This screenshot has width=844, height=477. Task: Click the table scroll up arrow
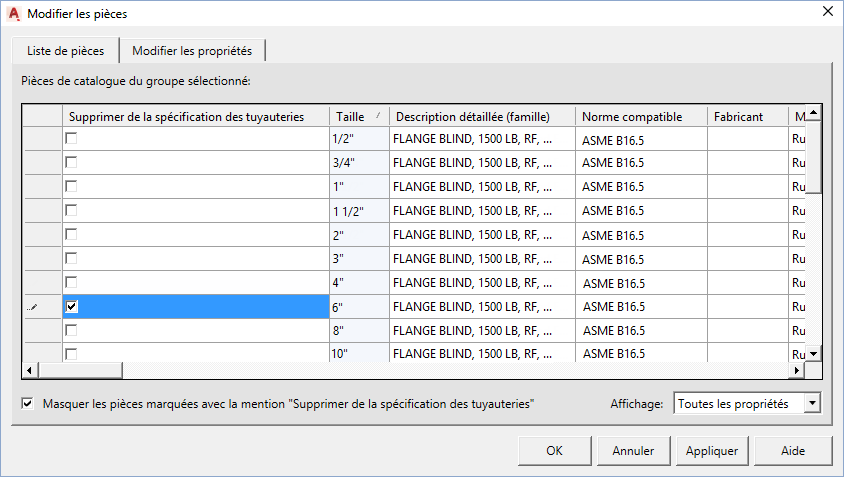pos(814,113)
